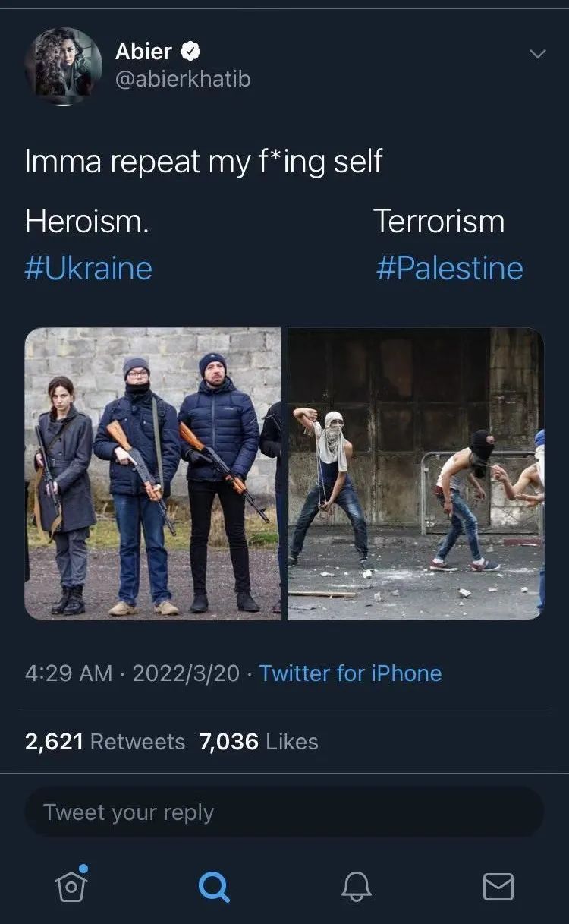Open the #Ukraine hashtag
The width and height of the screenshot is (569, 924).
pos(88,269)
